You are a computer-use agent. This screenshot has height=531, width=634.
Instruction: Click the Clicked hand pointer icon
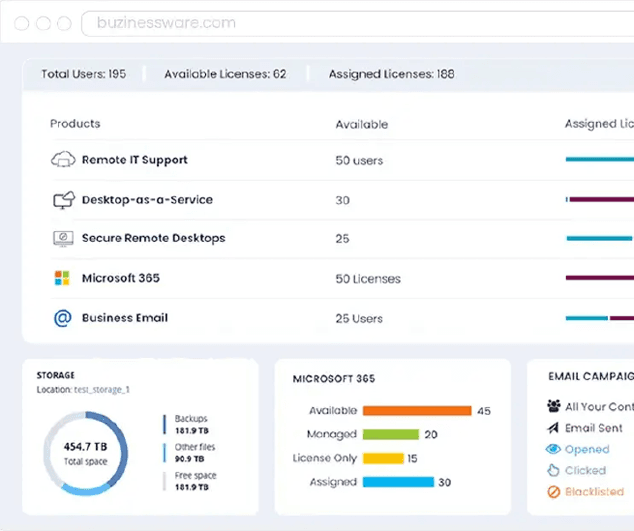point(554,470)
